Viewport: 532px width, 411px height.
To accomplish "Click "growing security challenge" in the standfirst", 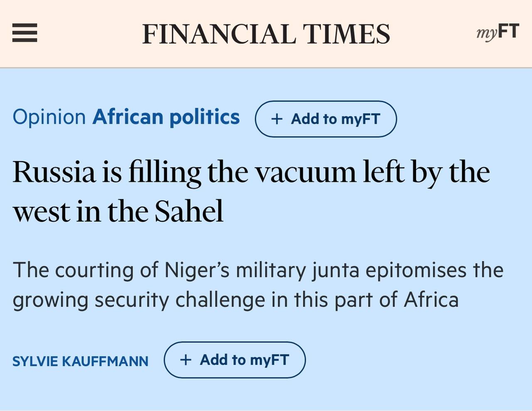I will coord(139,300).
